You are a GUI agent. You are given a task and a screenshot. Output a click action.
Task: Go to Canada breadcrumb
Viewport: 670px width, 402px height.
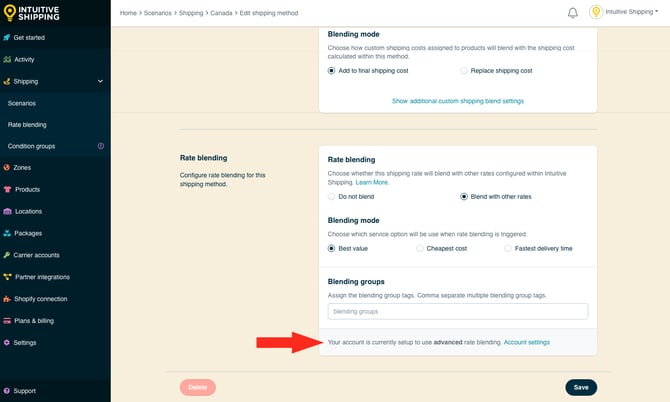(221, 13)
